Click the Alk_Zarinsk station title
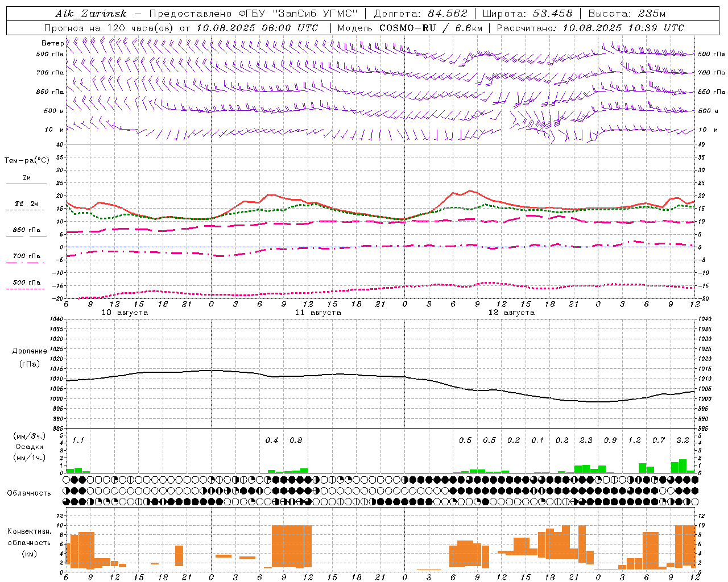The height and width of the screenshot is (582, 728). click(x=91, y=14)
